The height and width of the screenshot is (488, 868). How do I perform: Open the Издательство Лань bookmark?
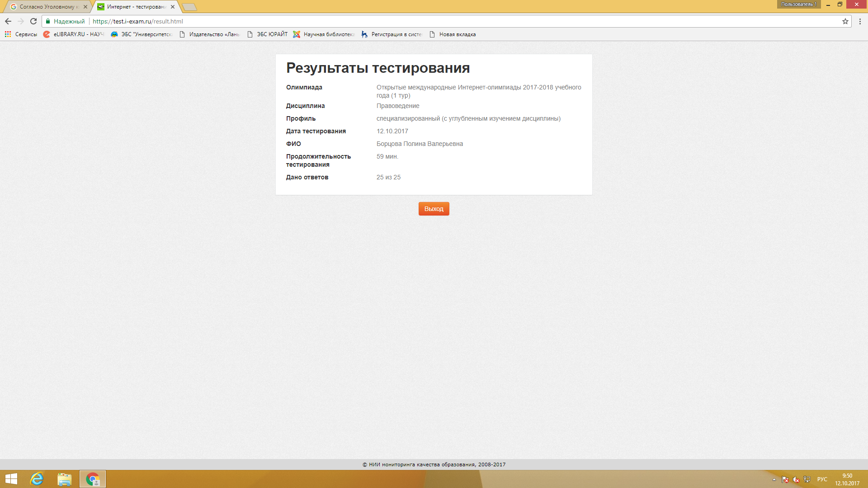[x=209, y=34]
